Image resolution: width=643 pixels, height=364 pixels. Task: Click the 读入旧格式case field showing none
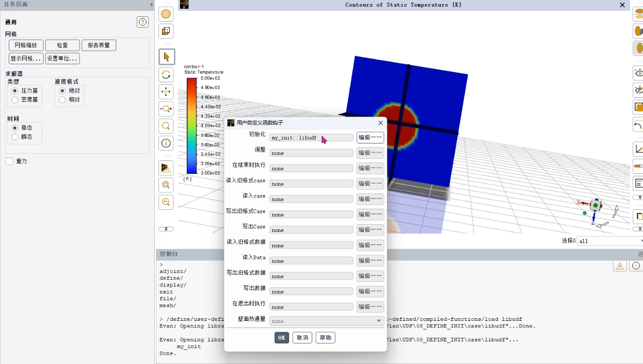[x=311, y=184]
